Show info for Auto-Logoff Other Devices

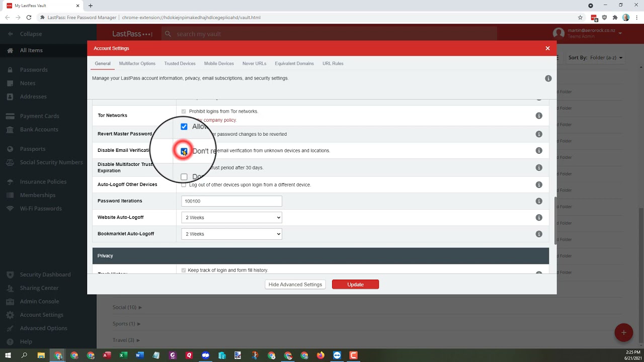pos(539,185)
